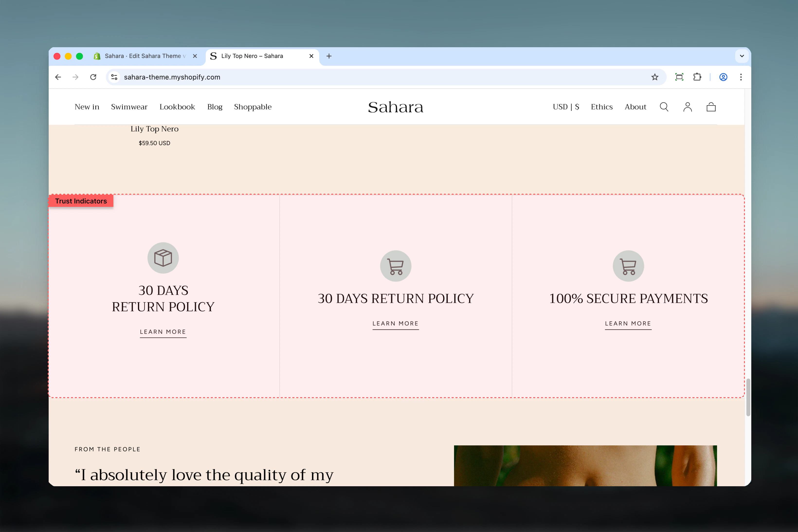Click the screenshot capture extension icon
Screen dimensions: 798x532
click(x=679, y=77)
